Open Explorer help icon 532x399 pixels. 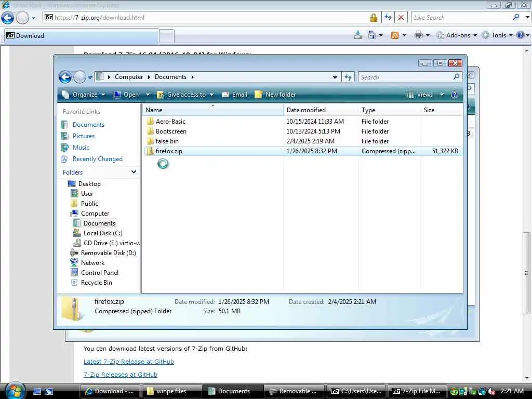455,95
